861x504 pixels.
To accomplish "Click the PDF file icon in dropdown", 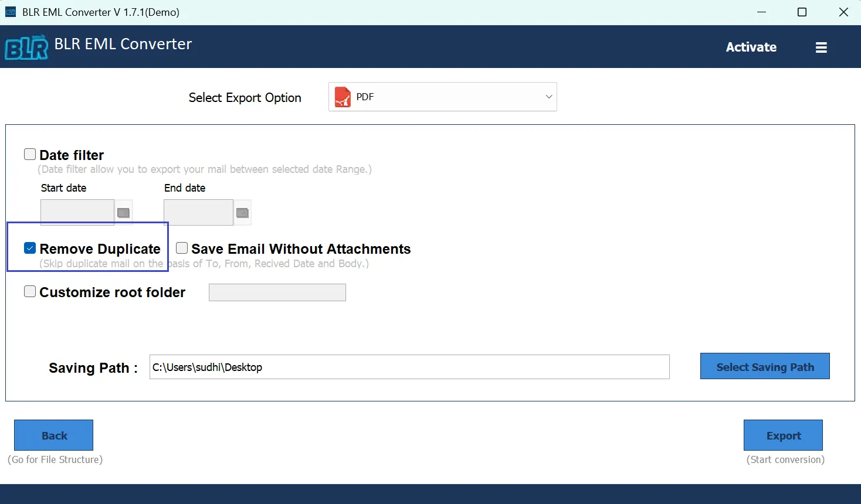I will [343, 97].
